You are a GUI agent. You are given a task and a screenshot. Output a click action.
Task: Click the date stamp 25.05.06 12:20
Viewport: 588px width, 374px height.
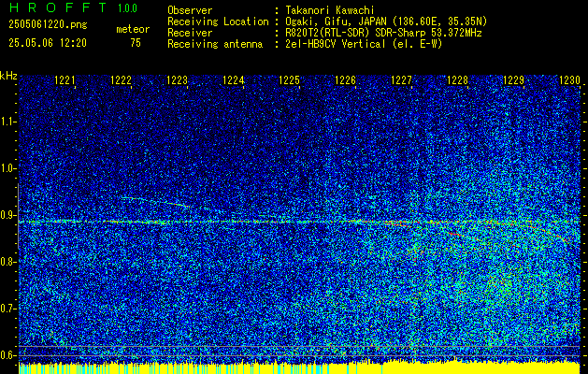coord(48,43)
